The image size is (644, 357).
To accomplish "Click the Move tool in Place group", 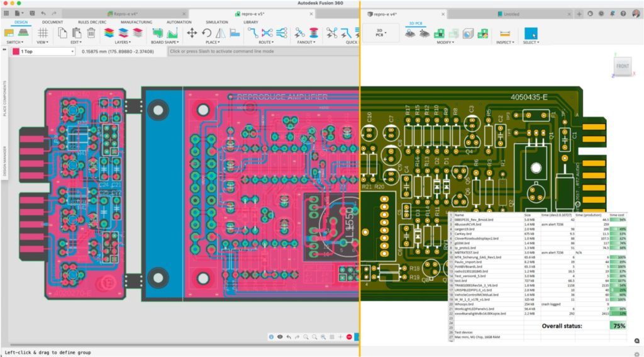I will pos(191,33).
